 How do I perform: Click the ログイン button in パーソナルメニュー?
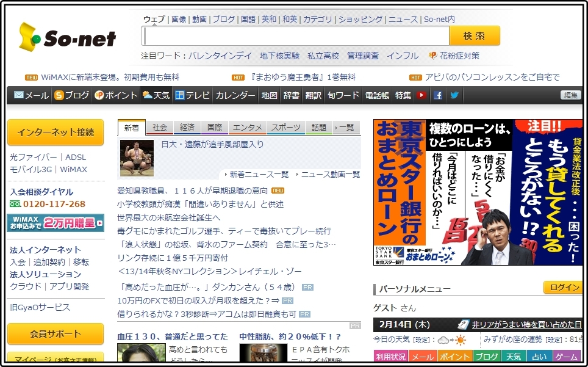coord(563,288)
